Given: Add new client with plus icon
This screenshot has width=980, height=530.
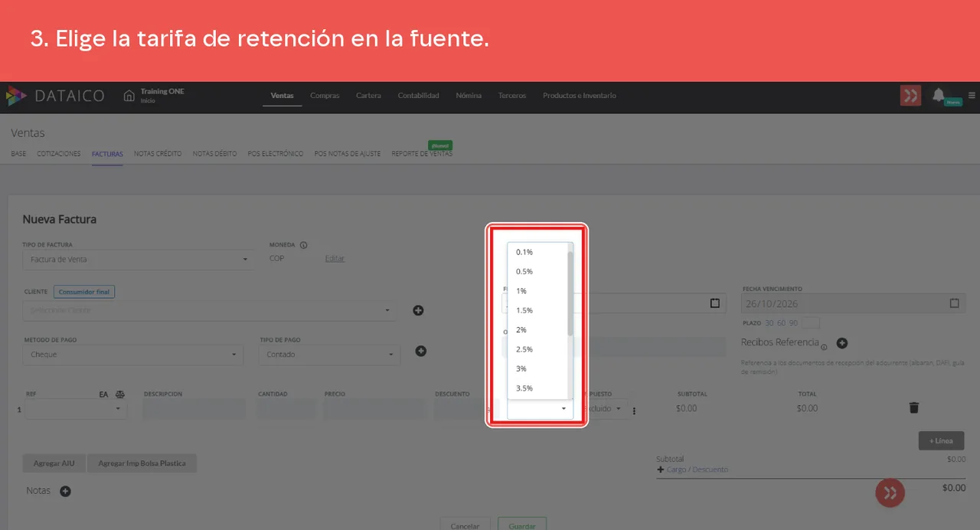Looking at the screenshot, I should (x=418, y=310).
